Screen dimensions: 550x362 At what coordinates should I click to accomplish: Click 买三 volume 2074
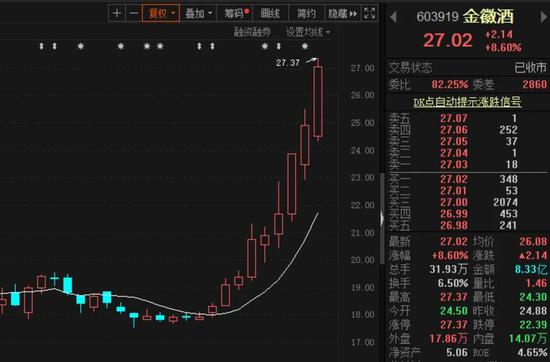click(505, 202)
